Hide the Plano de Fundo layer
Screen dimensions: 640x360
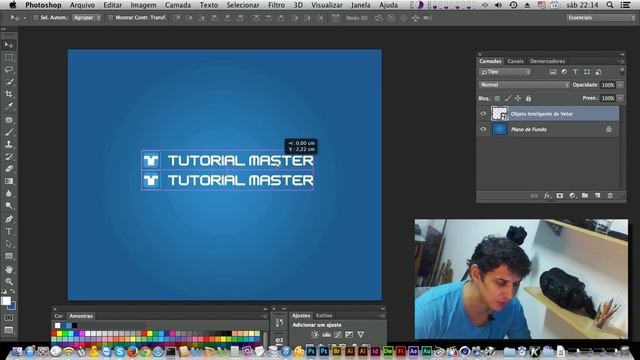tap(483, 129)
